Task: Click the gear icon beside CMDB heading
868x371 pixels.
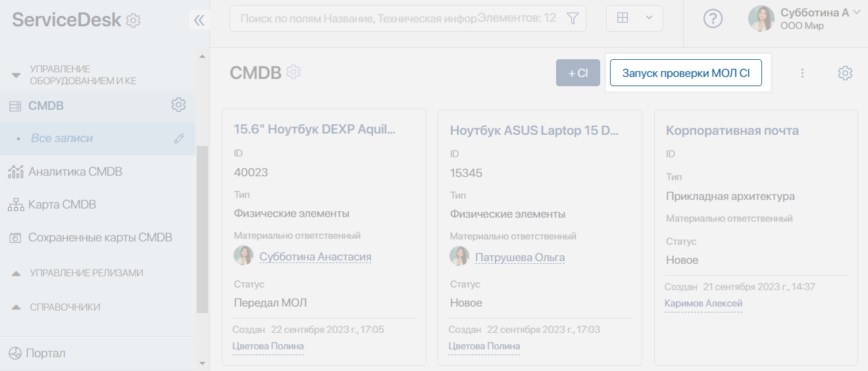Action: 294,72
